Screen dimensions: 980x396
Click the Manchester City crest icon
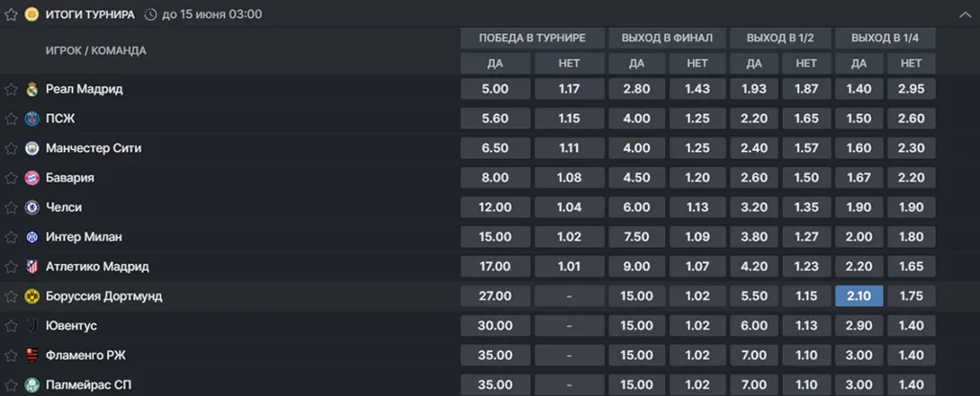(x=32, y=148)
